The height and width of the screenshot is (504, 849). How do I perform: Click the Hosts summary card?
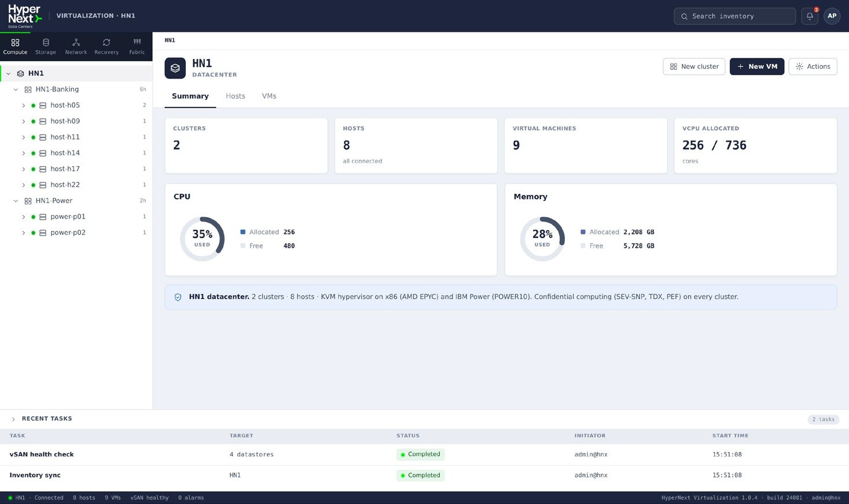point(416,146)
